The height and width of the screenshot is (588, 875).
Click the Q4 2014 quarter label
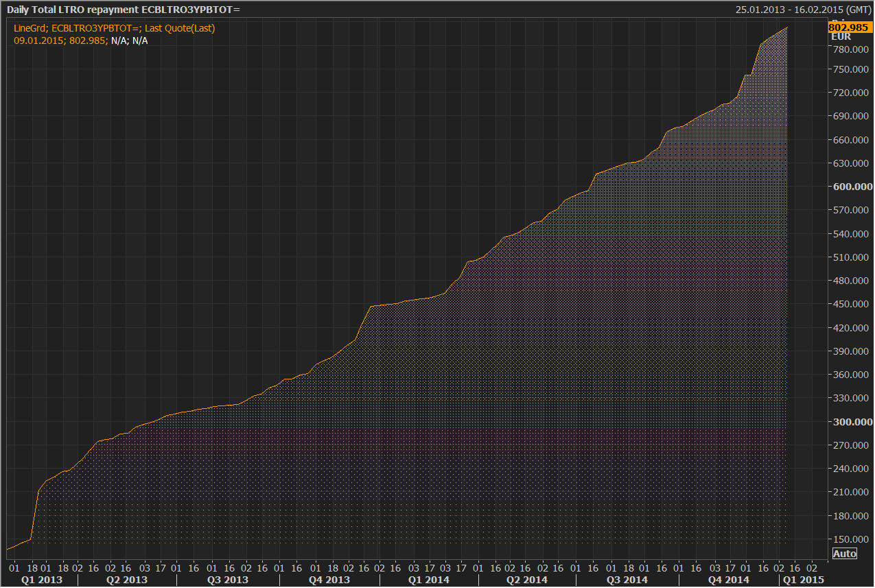coord(729,580)
